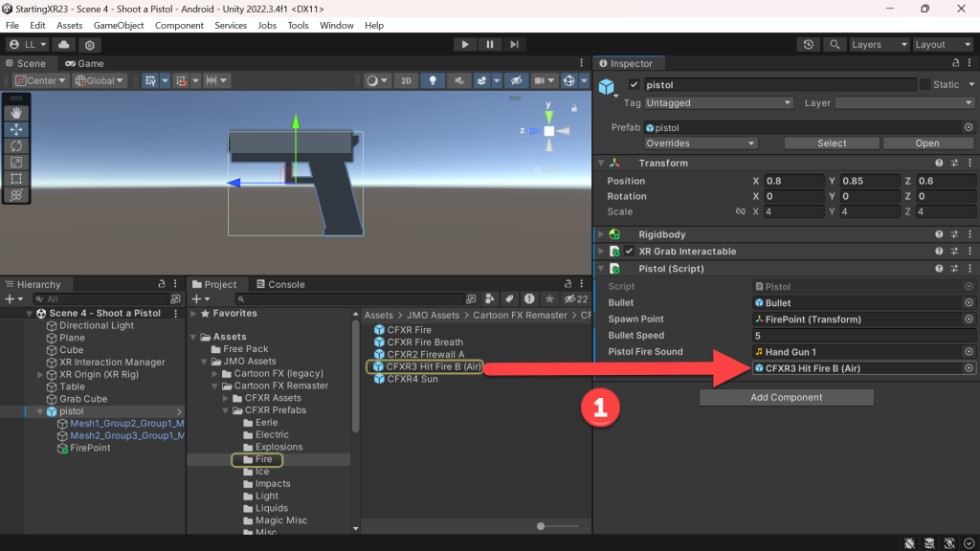Select the Fire folder in Project tree
Image resolution: width=980 pixels, height=551 pixels.
[263, 459]
